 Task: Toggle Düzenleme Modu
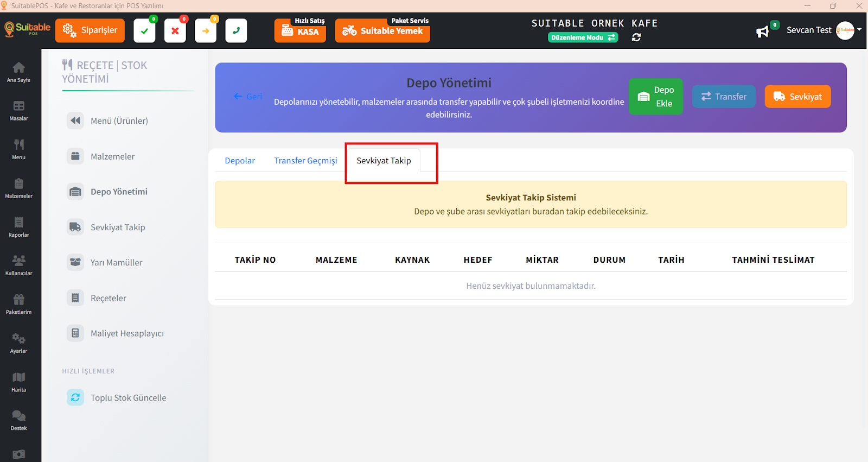click(x=583, y=37)
